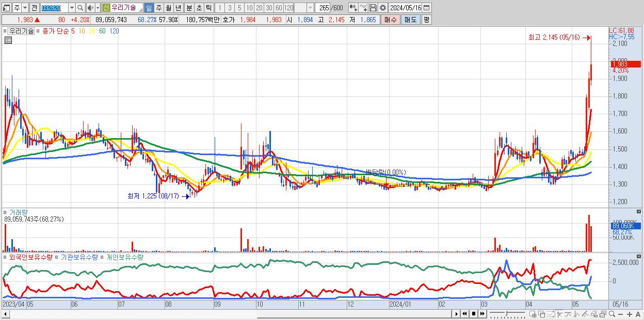Select the 일 (daily) period toggle
This screenshot has height=320, width=644.
[149, 8]
